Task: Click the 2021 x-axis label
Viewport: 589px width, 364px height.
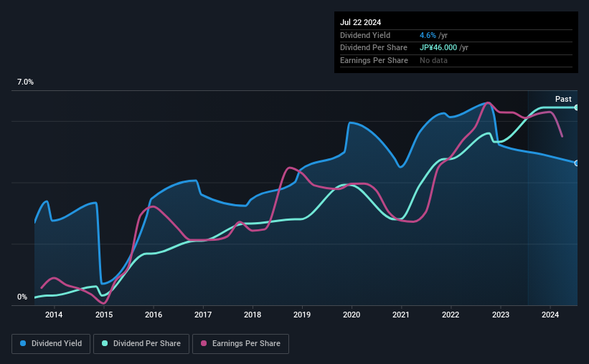Action: coord(401,315)
